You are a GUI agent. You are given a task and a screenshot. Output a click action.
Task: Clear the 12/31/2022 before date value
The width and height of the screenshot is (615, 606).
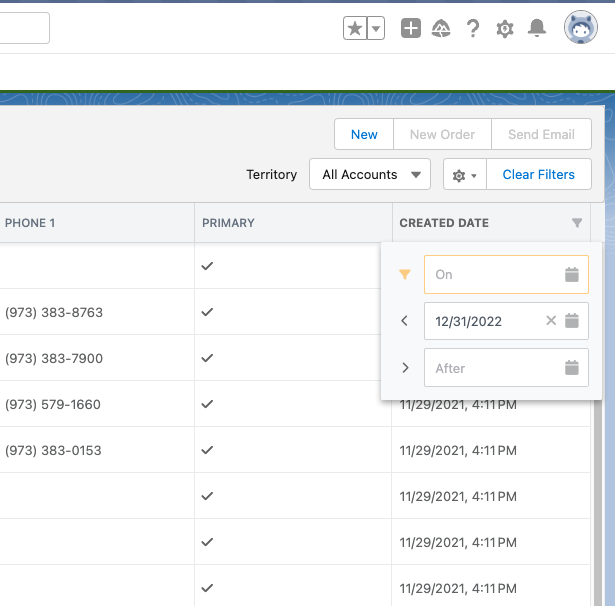pyautogui.click(x=551, y=321)
